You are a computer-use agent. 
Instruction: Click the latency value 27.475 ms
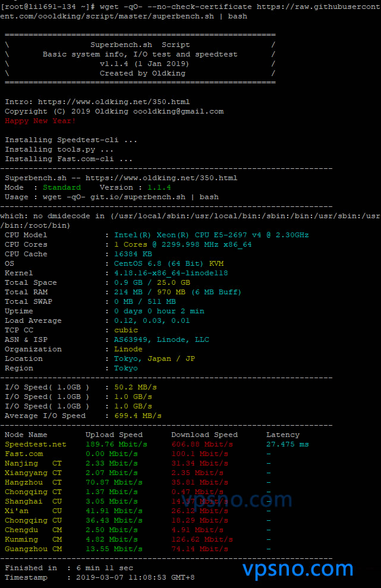(288, 444)
